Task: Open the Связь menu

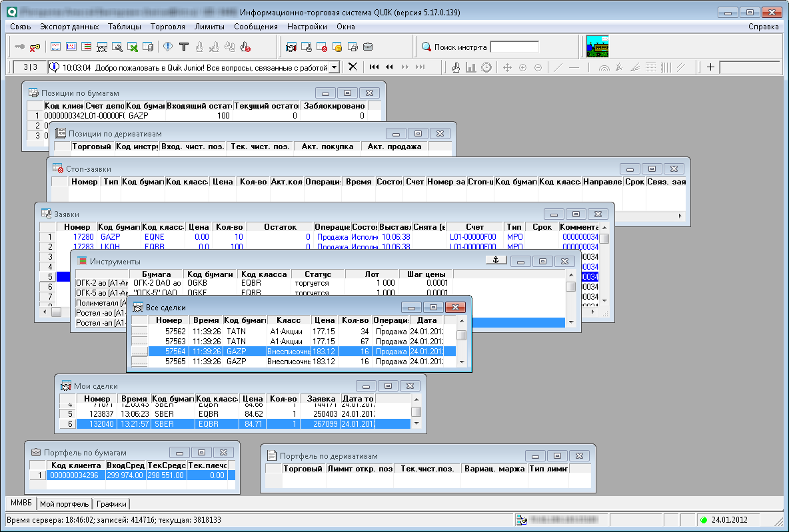Action: tap(21, 27)
